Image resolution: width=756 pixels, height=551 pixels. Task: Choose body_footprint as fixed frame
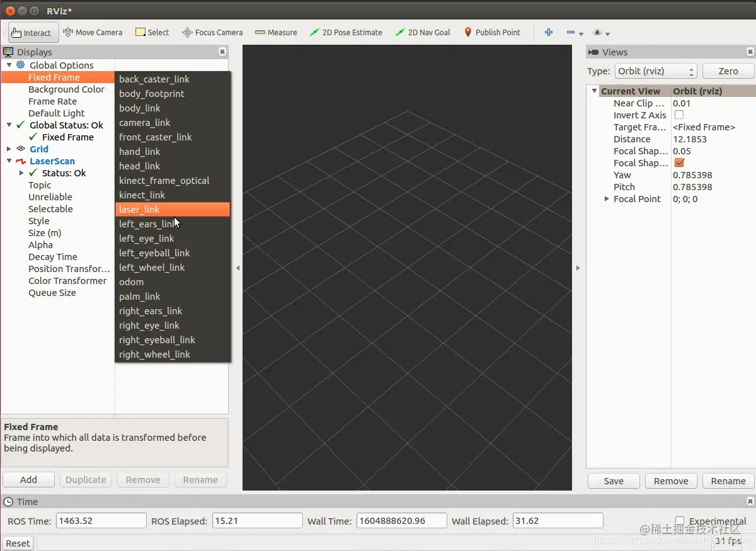(173, 94)
